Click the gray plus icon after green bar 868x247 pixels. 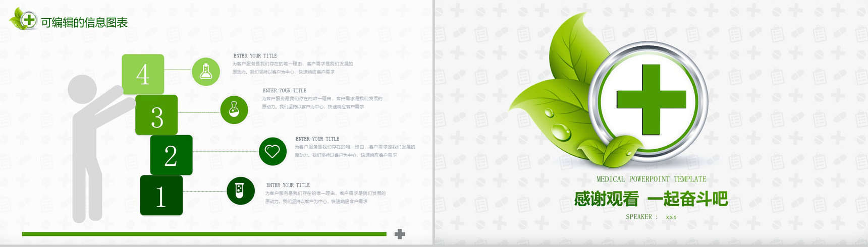pos(400,234)
